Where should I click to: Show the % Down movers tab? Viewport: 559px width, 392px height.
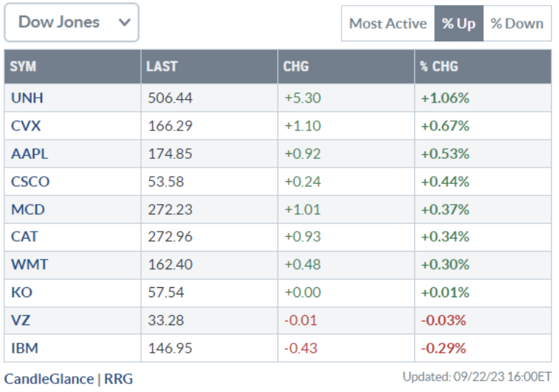pos(517,24)
